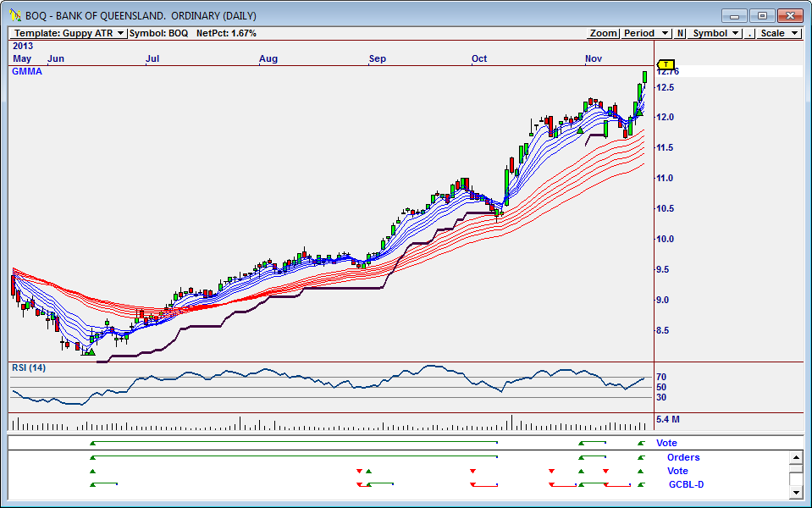
Task: Click the 2013 year label
Action: click(23, 46)
